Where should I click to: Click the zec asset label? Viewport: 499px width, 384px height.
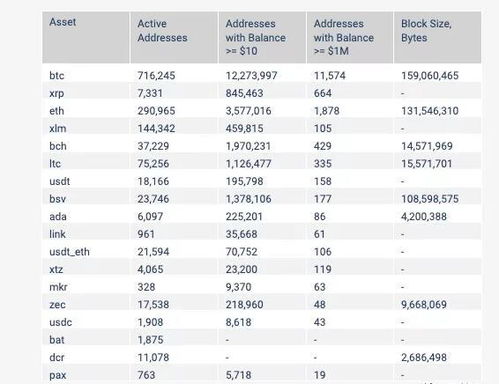click(57, 305)
